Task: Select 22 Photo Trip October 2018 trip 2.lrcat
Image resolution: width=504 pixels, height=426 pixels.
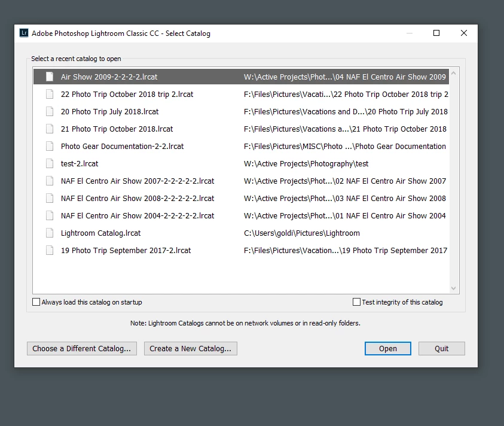Action: [127, 95]
